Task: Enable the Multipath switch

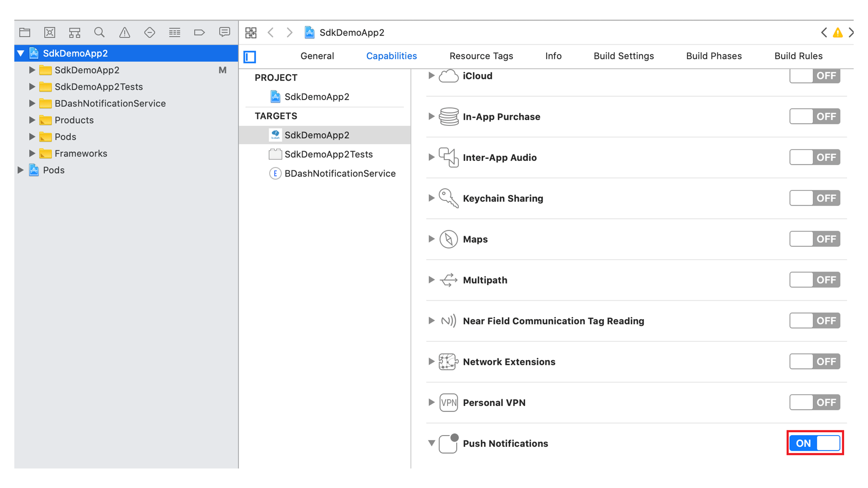Action: click(815, 280)
